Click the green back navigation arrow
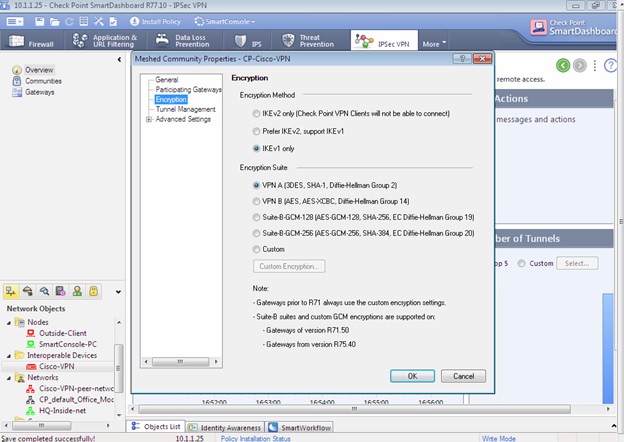This screenshot has height=442, width=624. click(563, 65)
